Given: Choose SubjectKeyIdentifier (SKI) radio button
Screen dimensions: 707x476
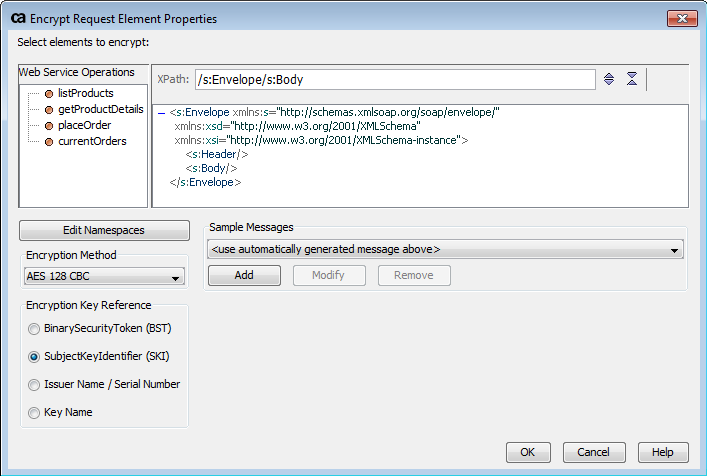Looking at the screenshot, I should pos(35,356).
